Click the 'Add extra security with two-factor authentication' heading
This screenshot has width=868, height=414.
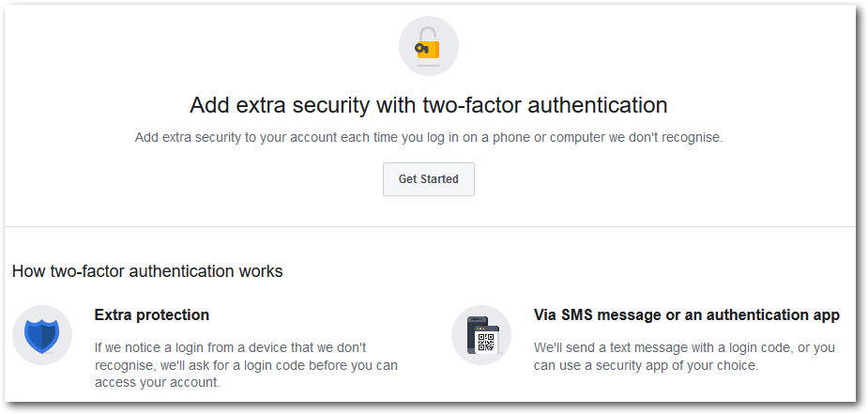pos(428,104)
